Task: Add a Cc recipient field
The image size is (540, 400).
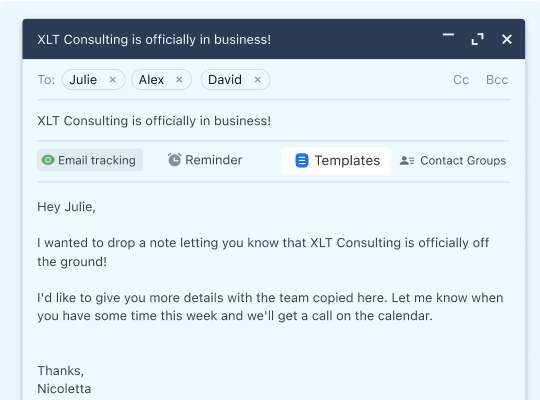Action: 461,80
